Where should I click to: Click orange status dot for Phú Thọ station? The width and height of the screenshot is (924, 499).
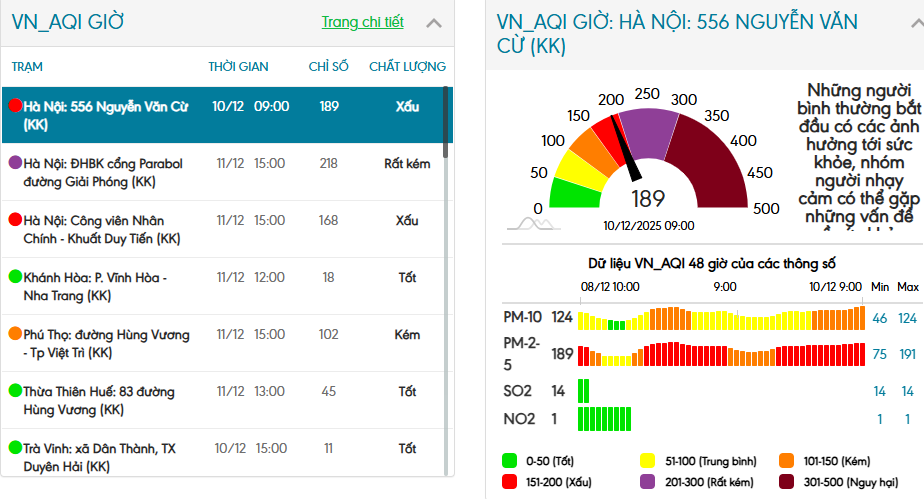click(x=15, y=334)
